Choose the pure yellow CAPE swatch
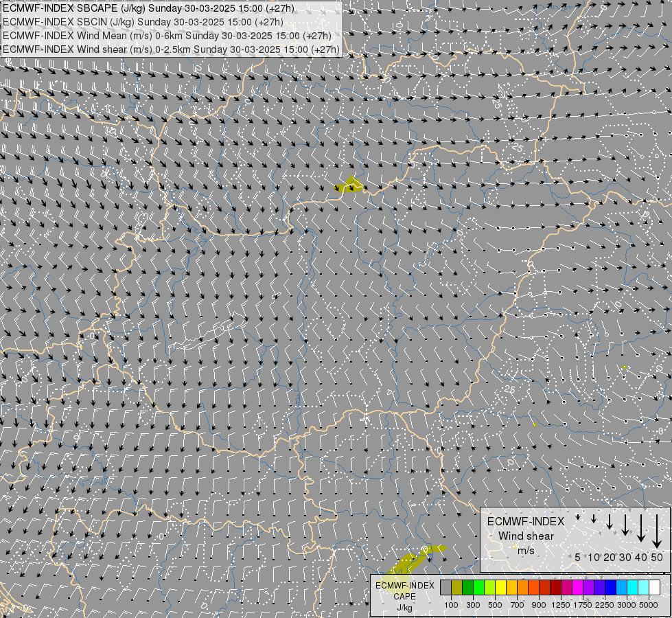Viewport: 672px width, 618px height. (500, 587)
